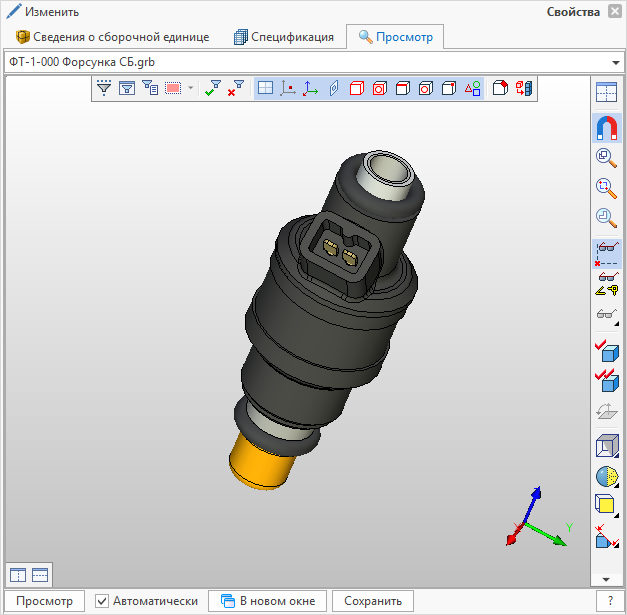Expand right toolbar overflow arrow at bottom

(606, 579)
